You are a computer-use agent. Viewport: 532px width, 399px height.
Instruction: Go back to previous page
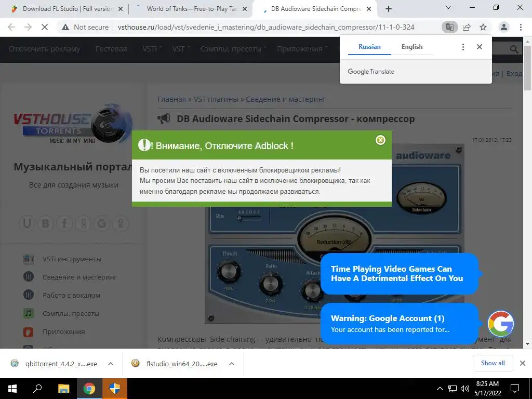click(11, 27)
